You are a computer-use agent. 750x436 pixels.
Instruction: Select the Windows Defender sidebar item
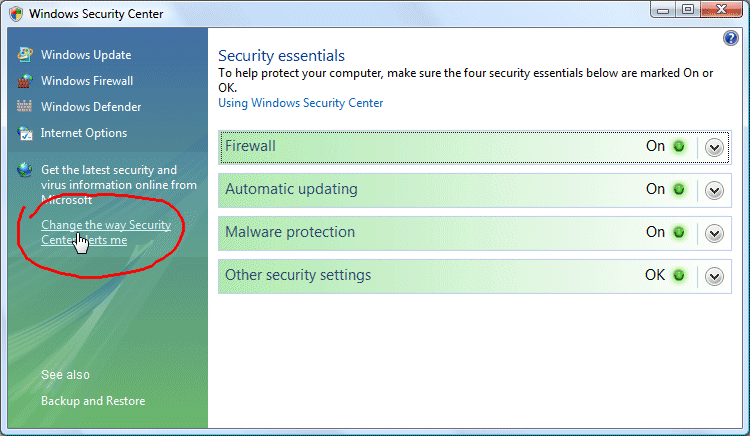pyautogui.click(x=91, y=107)
